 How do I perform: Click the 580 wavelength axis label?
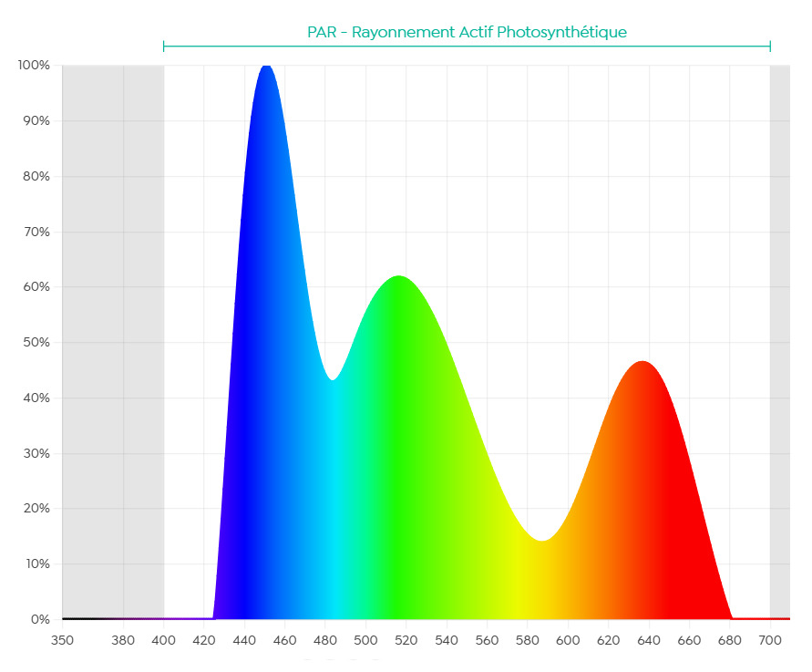click(x=527, y=640)
